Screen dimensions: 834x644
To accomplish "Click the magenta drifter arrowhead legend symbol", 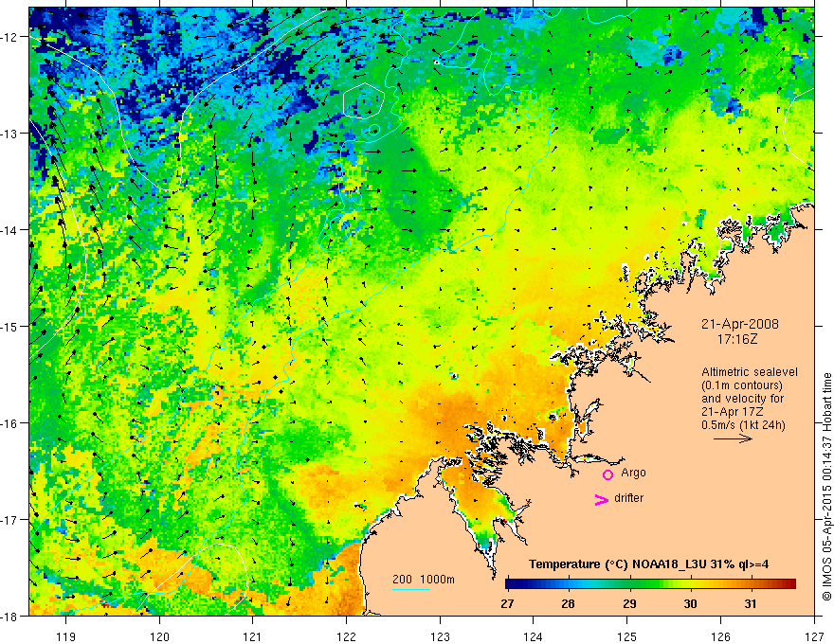I will [x=601, y=499].
